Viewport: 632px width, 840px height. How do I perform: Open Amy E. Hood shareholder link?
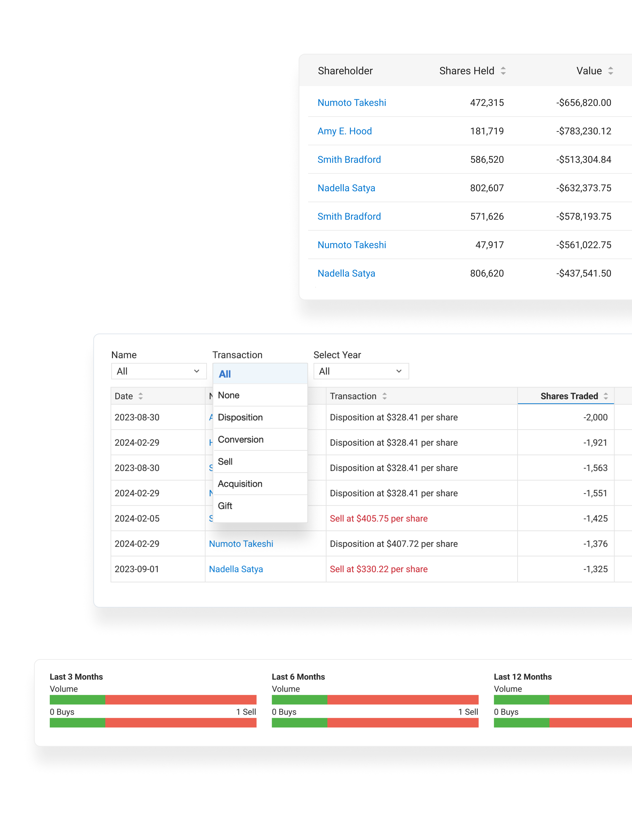coord(344,131)
